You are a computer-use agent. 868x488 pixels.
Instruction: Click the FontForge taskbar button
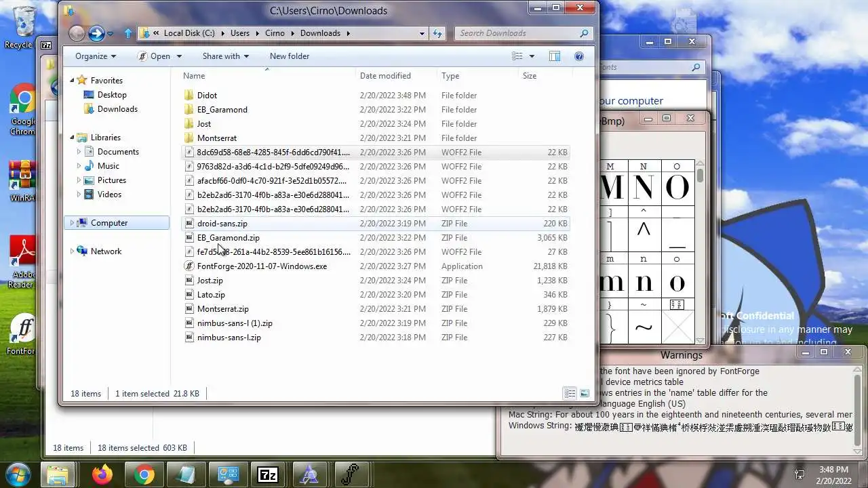[x=351, y=474]
